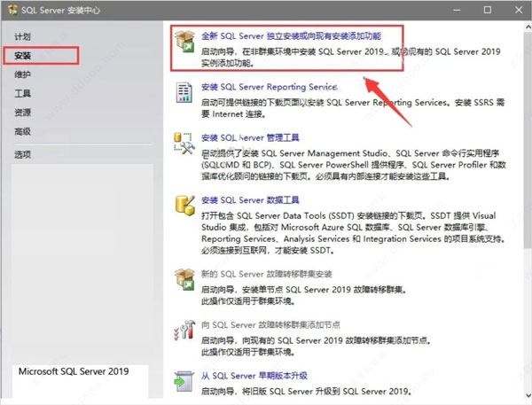Maximize the SQL Server setup window

tap(487, 11)
